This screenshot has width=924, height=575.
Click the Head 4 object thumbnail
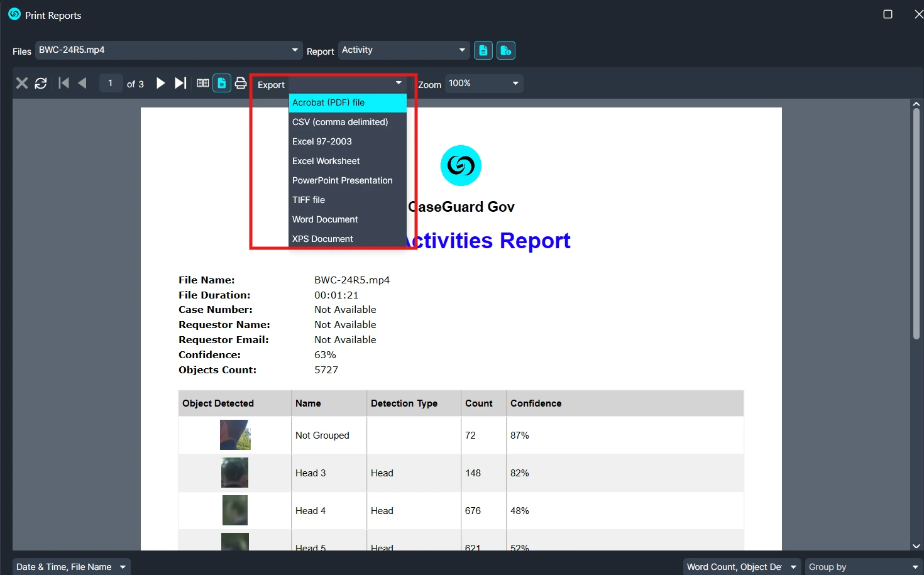[x=235, y=510]
